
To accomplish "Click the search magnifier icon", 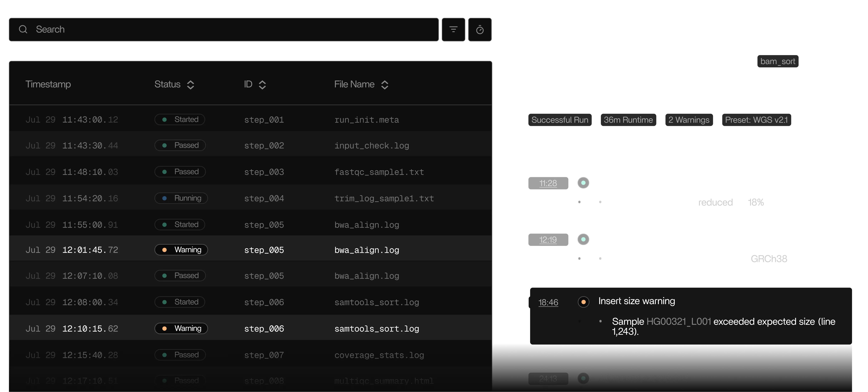I will pos(23,29).
